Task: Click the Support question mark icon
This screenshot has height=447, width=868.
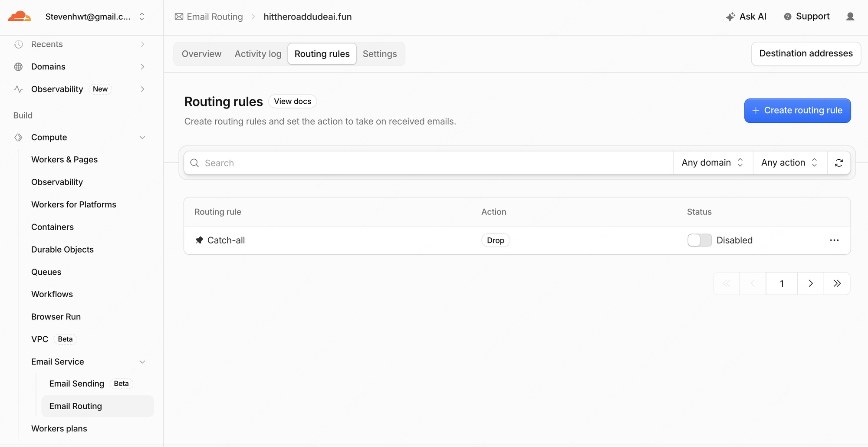Action: [x=788, y=16]
